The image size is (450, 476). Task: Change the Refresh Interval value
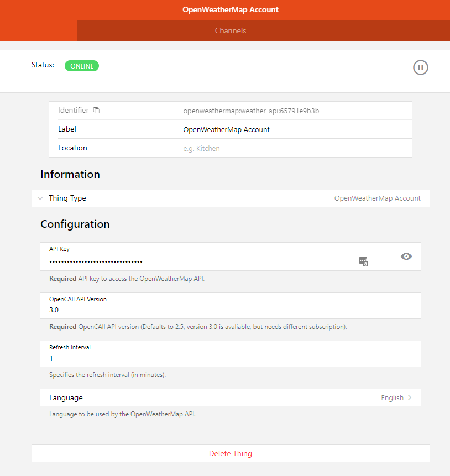pyautogui.click(x=231, y=358)
